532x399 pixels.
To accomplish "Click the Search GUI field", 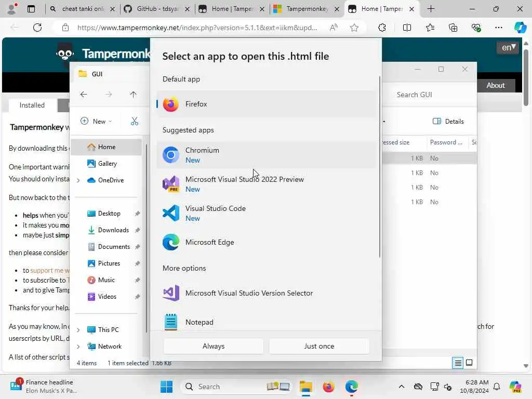I will [431, 95].
